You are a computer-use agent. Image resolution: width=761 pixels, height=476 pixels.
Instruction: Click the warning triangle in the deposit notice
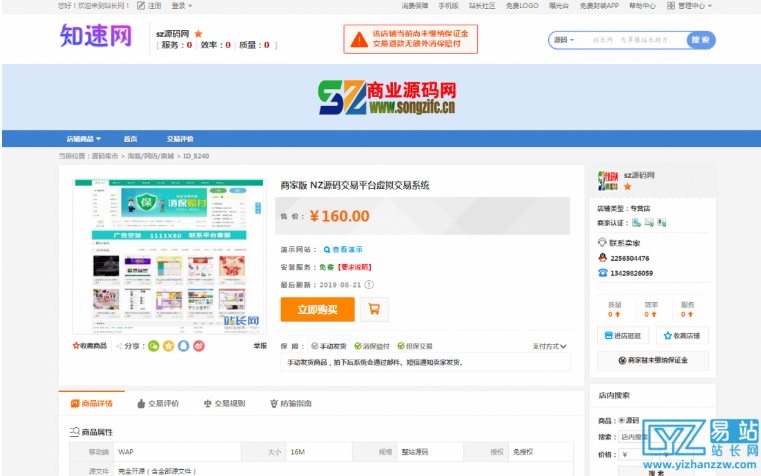(x=359, y=39)
